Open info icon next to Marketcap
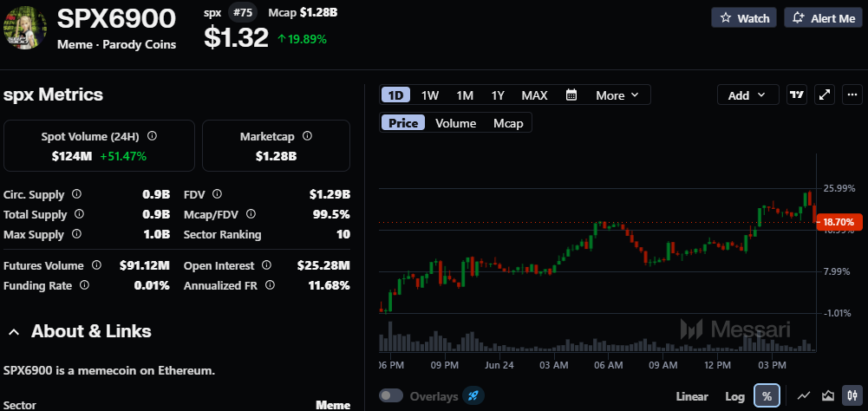 307,136
